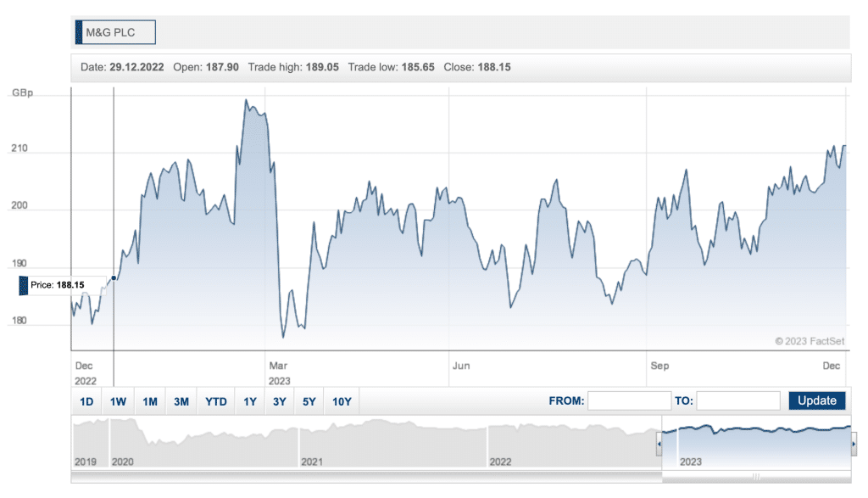Image resolution: width=868 pixels, height=498 pixels.
Task: Click the navigator right handle arrow
Action: pyautogui.click(x=853, y=444)
